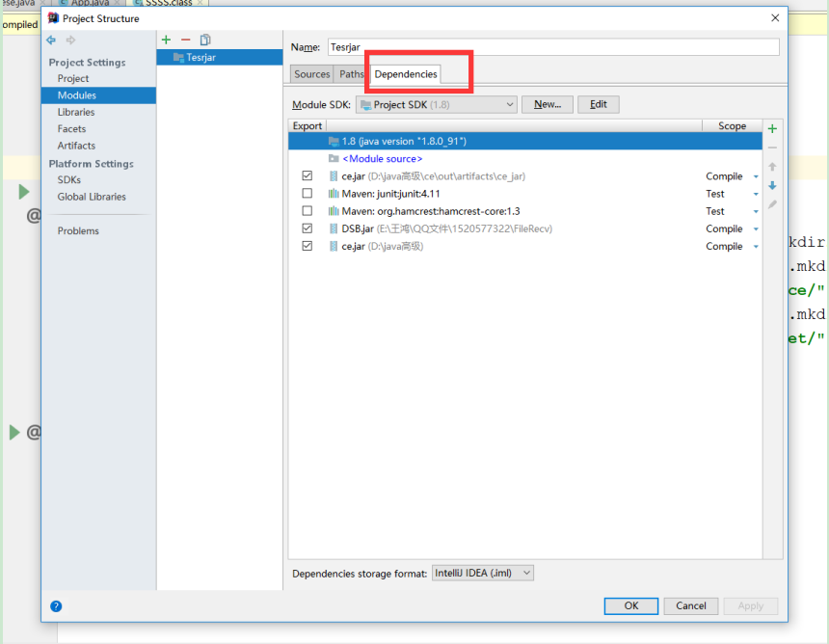Open Project settings section

coord(73,78)
